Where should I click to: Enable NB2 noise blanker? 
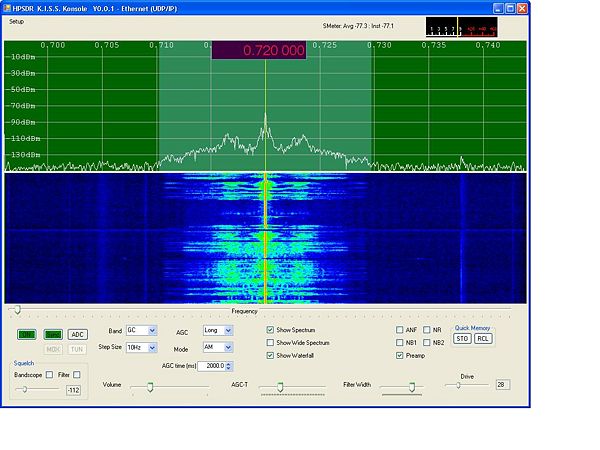[x=426, y=342]
